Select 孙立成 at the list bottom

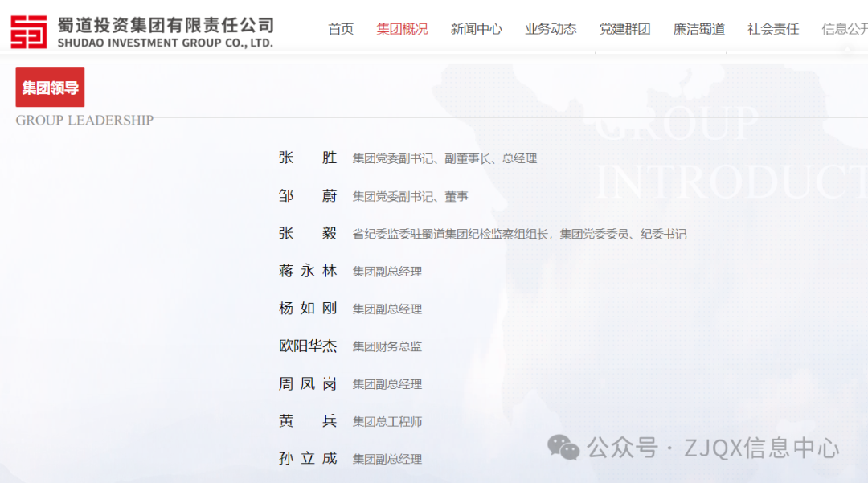tap(308, 459)
